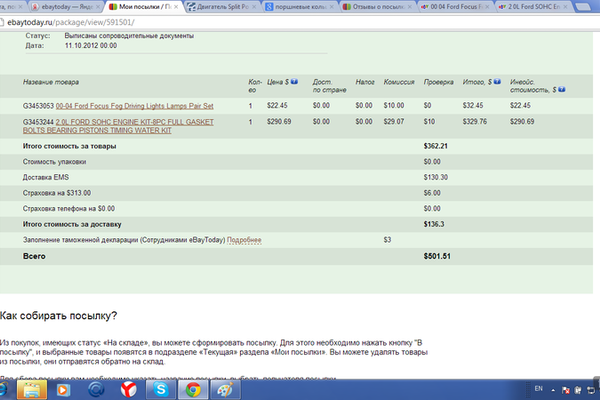The height and width of the screenshot is (400, 600).
Task: Close the Мои посылки tab
Action: pyautogui.click(x=176, y=7)
